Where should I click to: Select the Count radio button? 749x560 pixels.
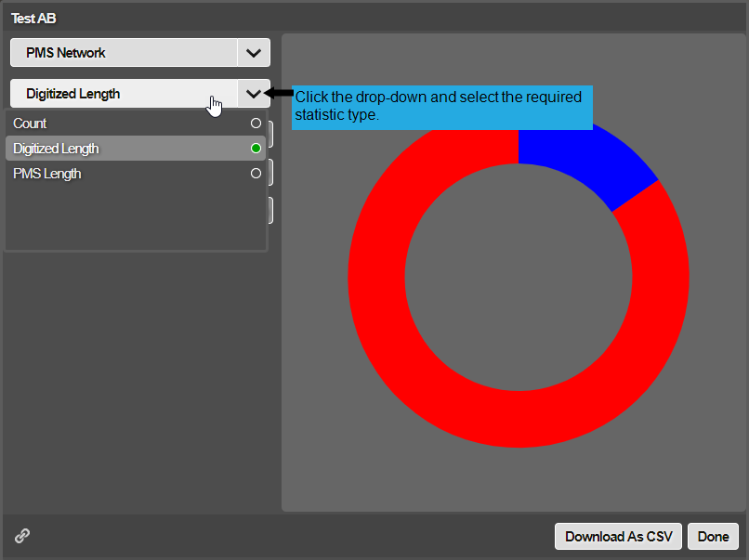(256, 124)
